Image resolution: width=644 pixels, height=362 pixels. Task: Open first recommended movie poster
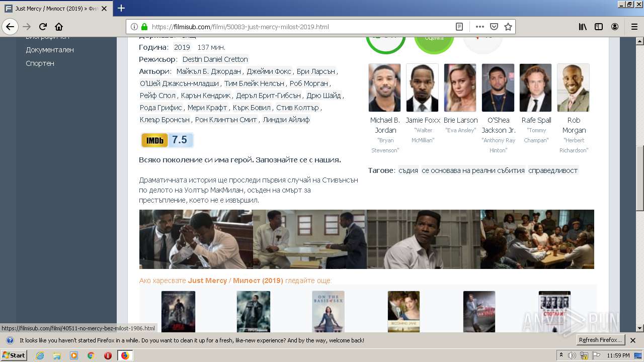coord(178,312)
